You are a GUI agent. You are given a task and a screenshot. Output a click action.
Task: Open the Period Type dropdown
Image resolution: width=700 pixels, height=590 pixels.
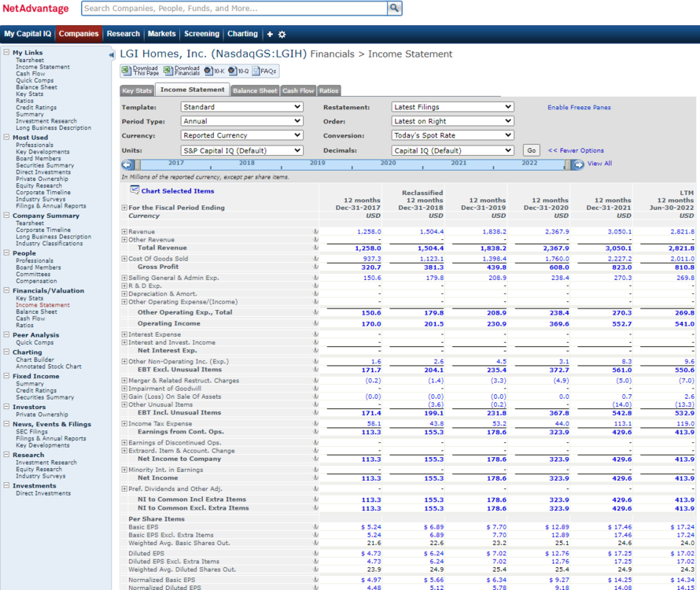(242, 121)
